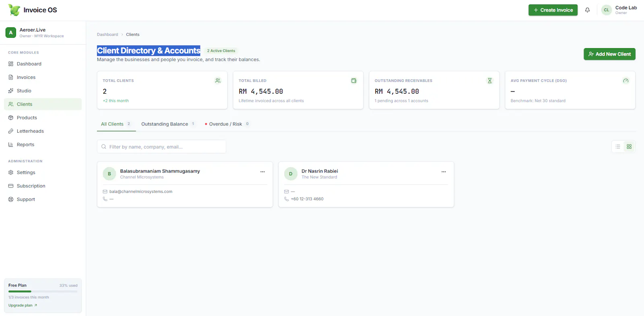Click the Add New Client button

(x=609, y=54)
